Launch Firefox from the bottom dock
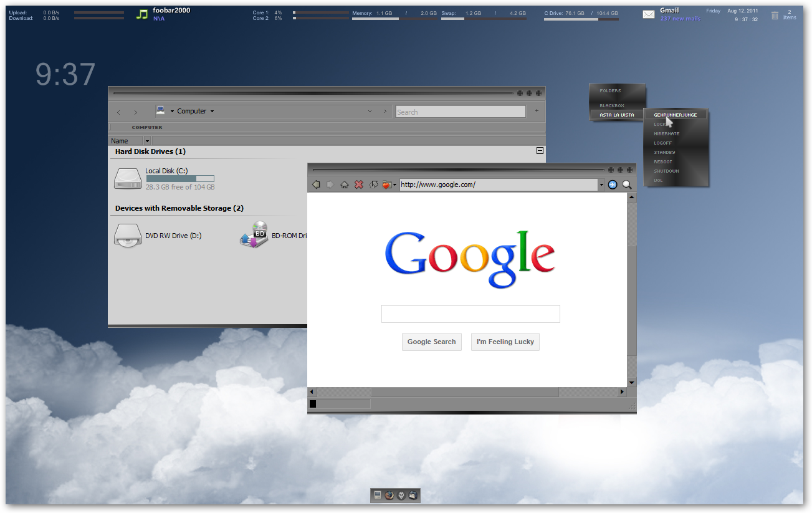Viewport: 812px width, 513px height. coord(389,495)
